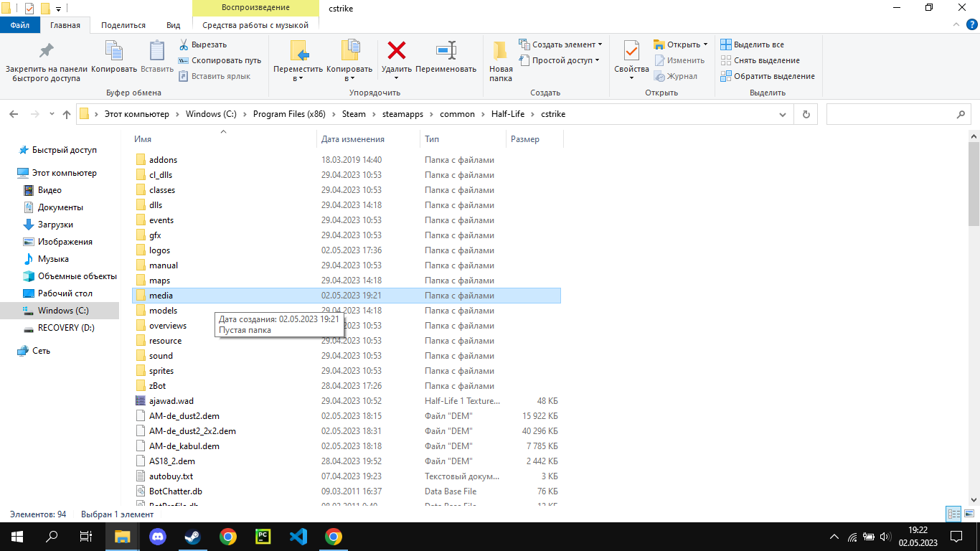980x551 pixels.
Task: Open the Файл menu tab
Action: (20, 25)
